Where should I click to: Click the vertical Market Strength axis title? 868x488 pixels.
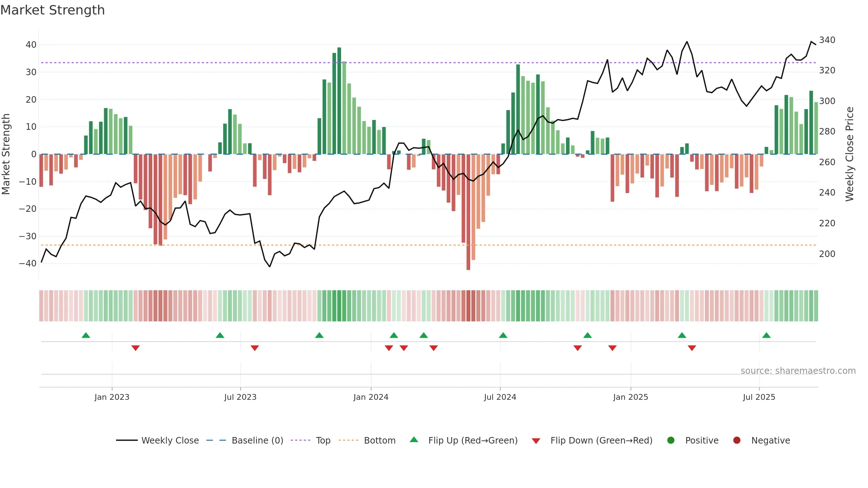pyautogui.click(x=6, y=154)
